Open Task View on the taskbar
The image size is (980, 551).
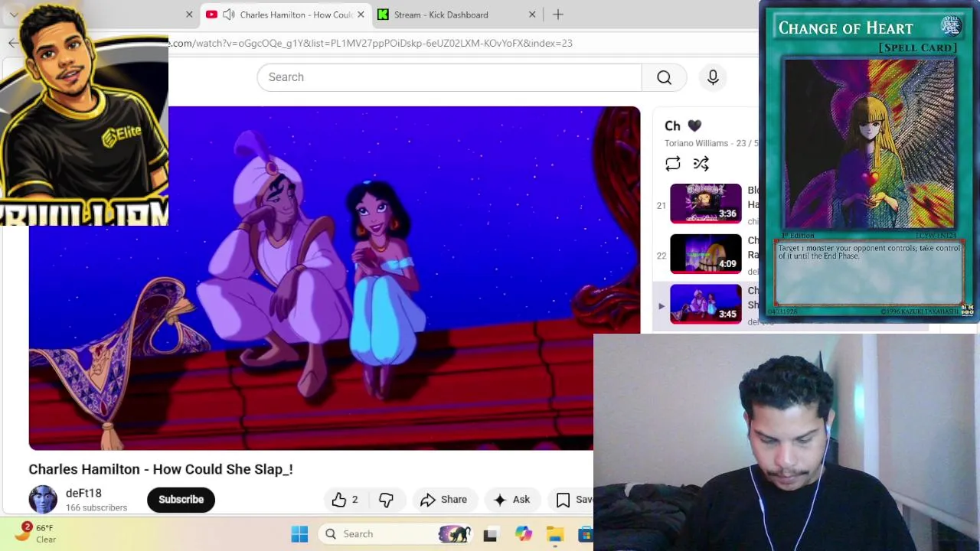click(x=490, y=534)
